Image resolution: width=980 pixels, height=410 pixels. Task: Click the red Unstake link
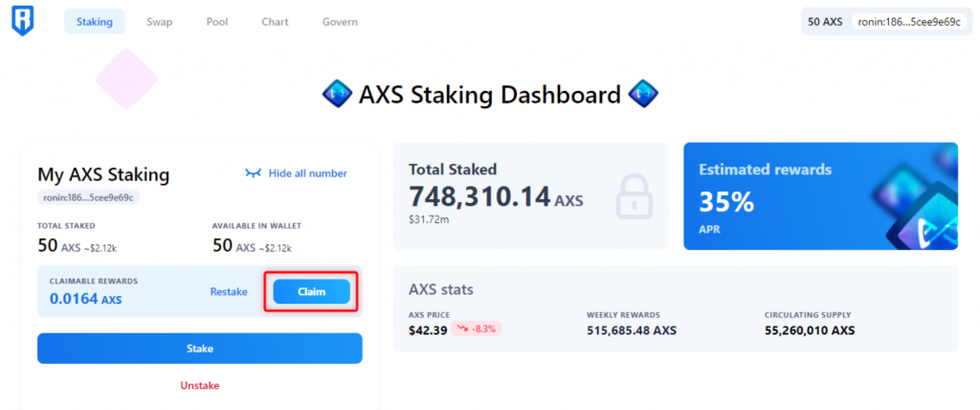(x=200, y=385)
